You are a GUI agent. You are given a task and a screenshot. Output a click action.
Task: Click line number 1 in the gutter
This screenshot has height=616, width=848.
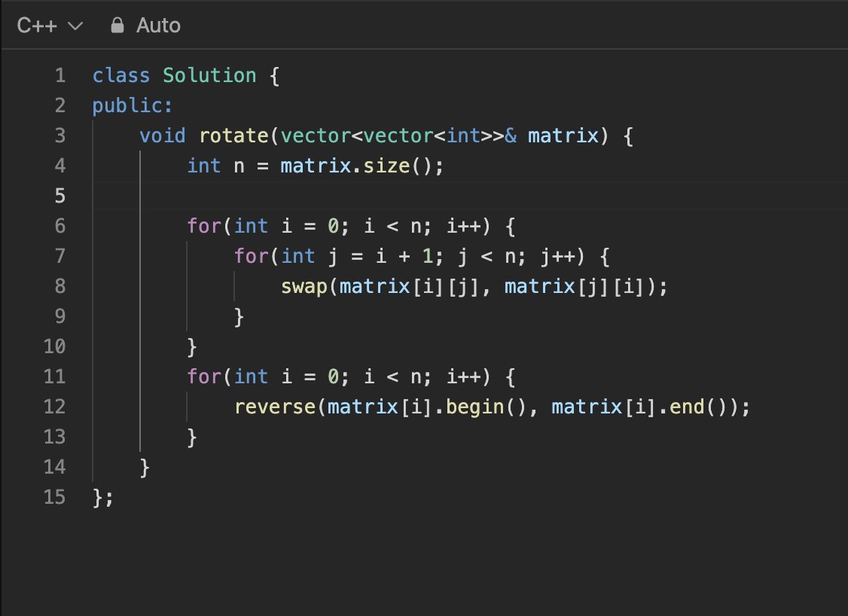(x=60, y=75)
